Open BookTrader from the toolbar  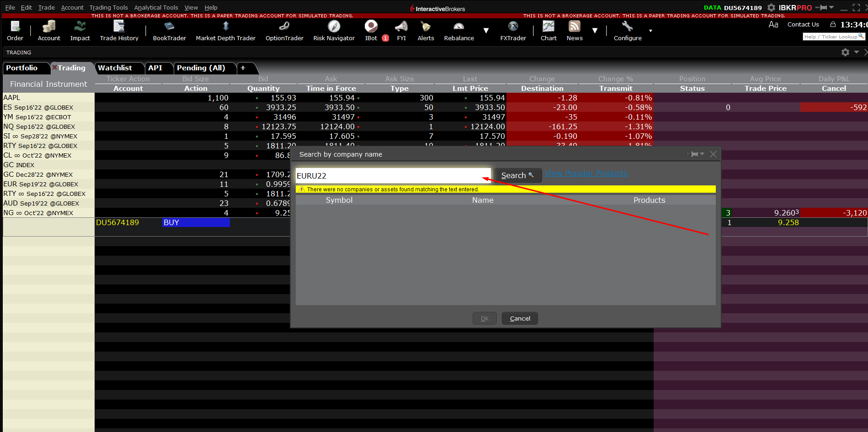tap(169, 31)
